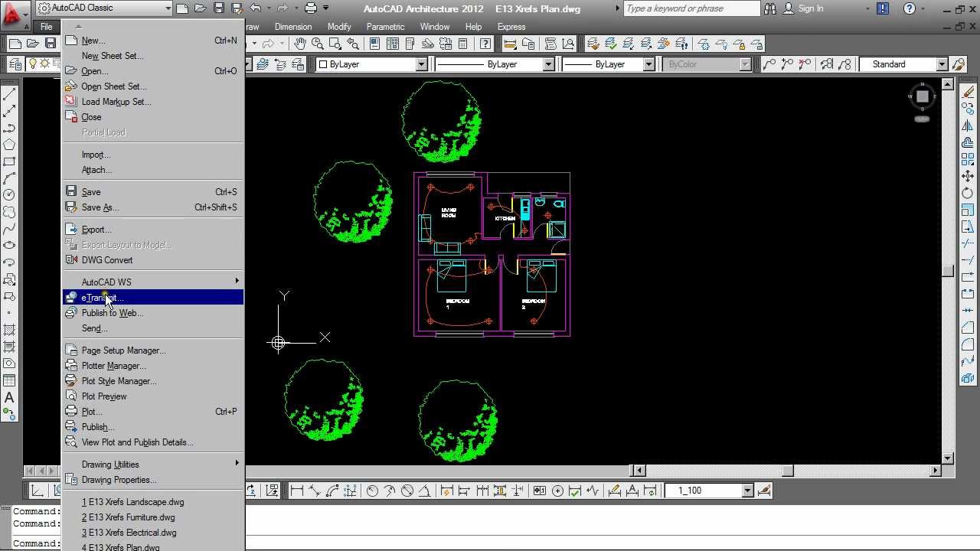Open the ByLayer linetype dropdown
The image size is (980, 551).
(548, 64)
